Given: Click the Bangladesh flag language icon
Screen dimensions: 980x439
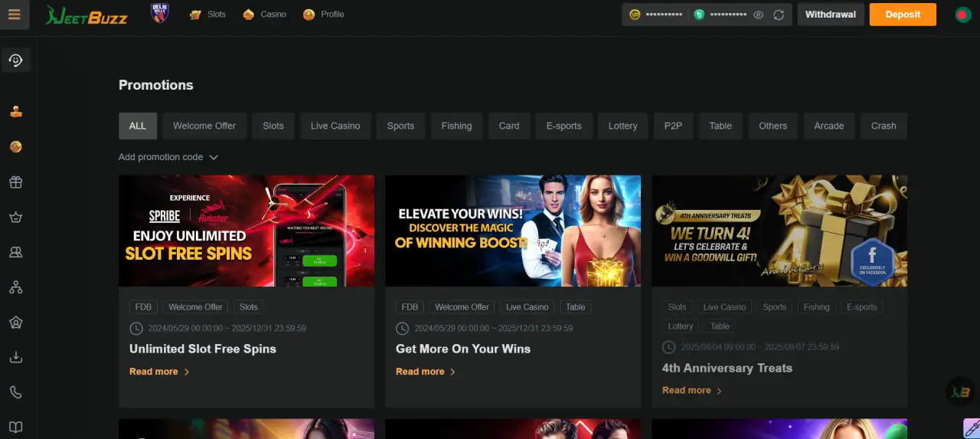Looking at the screenshot, I should click(963, 15).
